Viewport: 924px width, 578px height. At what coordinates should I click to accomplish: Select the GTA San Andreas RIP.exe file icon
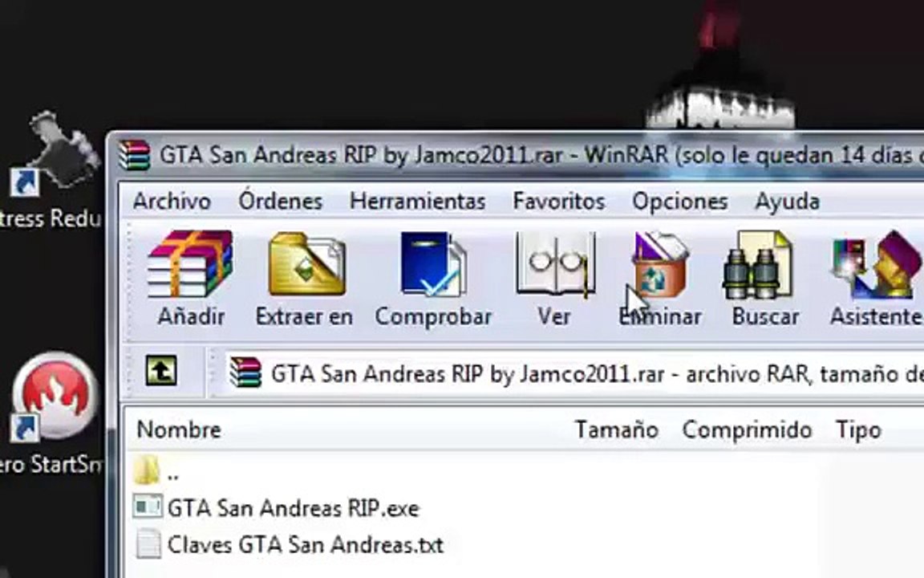tap(147, 507)
